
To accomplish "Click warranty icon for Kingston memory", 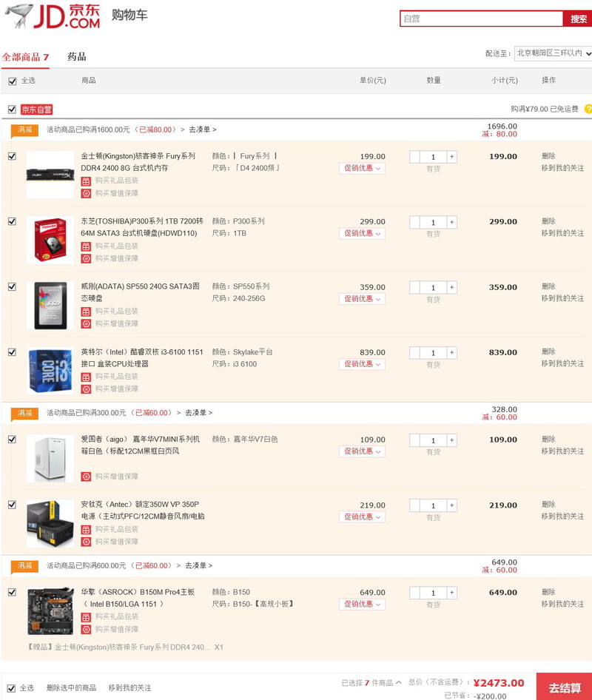I will [x=86, y=194].
